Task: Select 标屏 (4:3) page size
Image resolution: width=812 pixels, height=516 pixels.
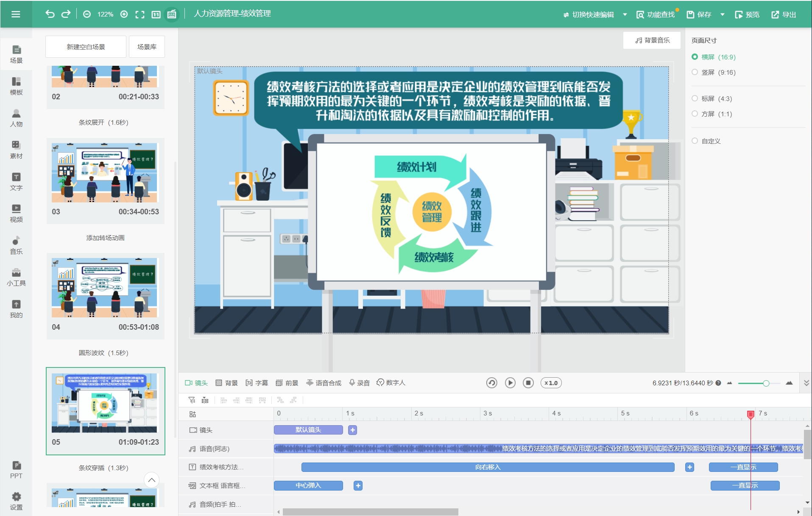Action: point(712,98)
